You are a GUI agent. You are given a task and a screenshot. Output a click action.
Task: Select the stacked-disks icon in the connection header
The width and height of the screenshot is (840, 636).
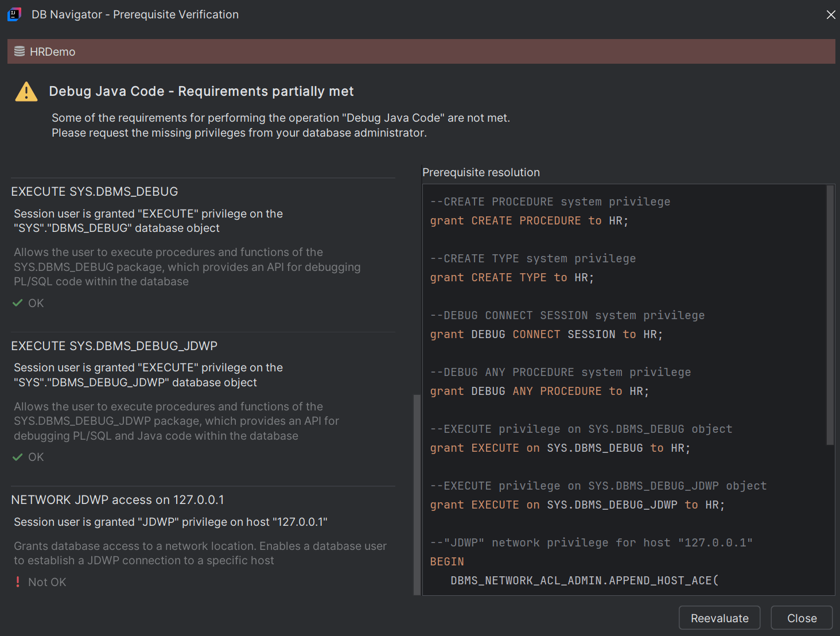pos(19,51)
